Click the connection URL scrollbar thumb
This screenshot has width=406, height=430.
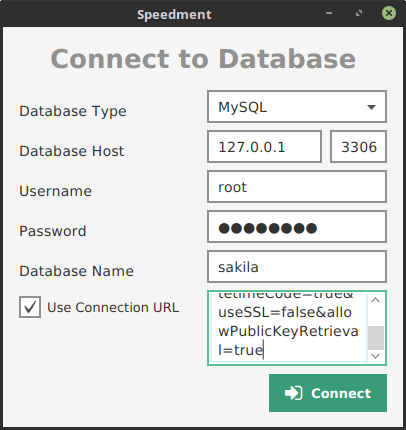pos(376,338)
